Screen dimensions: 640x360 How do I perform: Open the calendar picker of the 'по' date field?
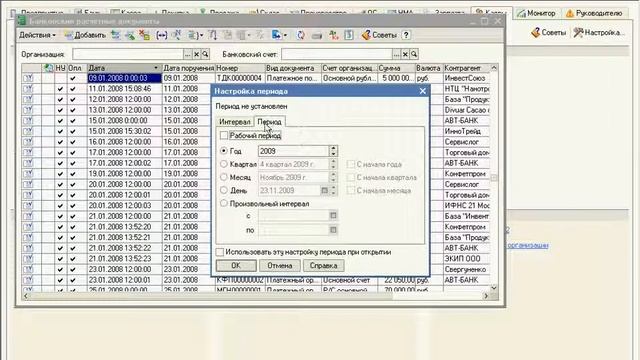click(333, 230)
